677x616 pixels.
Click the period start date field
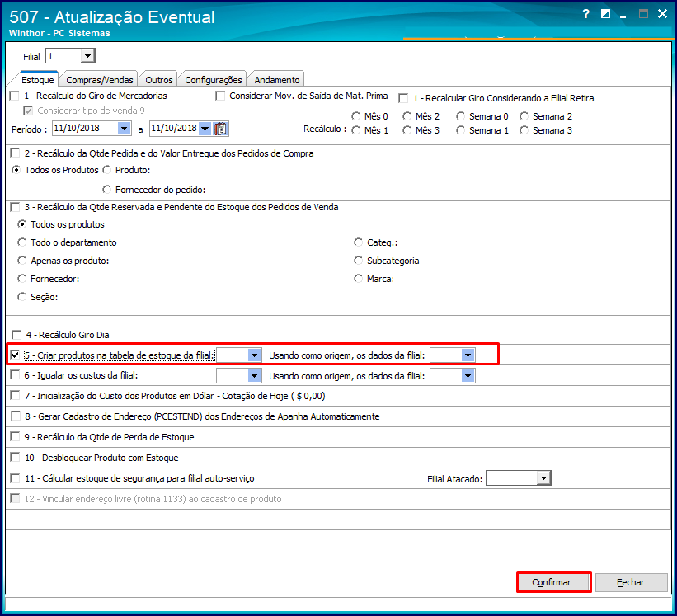85,129
